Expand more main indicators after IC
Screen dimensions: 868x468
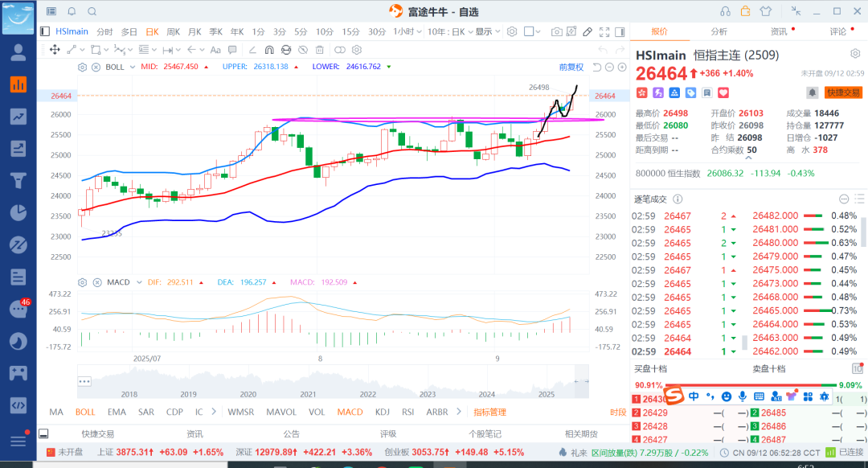(x=215, y=412)
